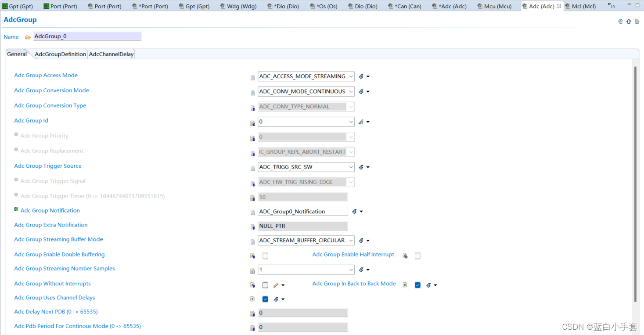Click the tool icon beside ADC_Group0_Notification field
Image resolution: width=644 pixels, height=335 pixels.
(x=355, y=212)
